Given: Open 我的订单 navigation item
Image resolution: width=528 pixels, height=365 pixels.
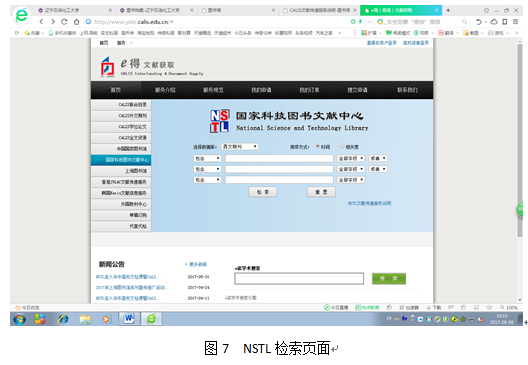Looking at the screenshot, I should click(x=309, y=90).
